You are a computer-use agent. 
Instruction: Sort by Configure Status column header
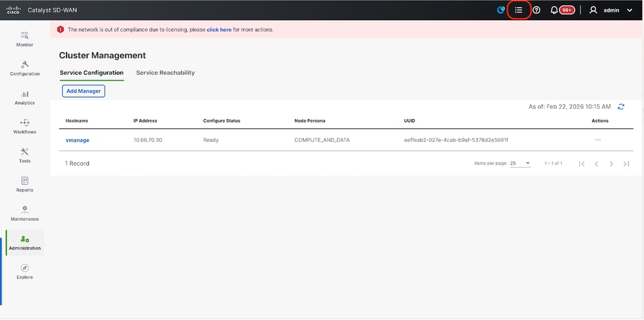(222, 121)
